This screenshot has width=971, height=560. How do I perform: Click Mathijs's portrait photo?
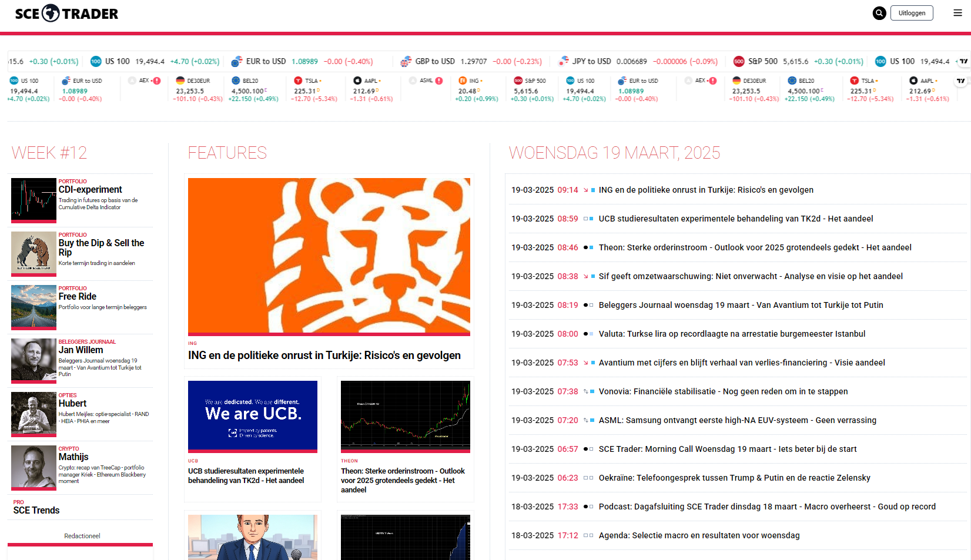pyautogui.click(x=34, y=467)
